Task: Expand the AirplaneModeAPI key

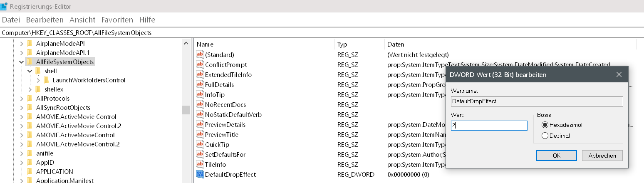Action: pyautogui.click(x=21, y=43)
